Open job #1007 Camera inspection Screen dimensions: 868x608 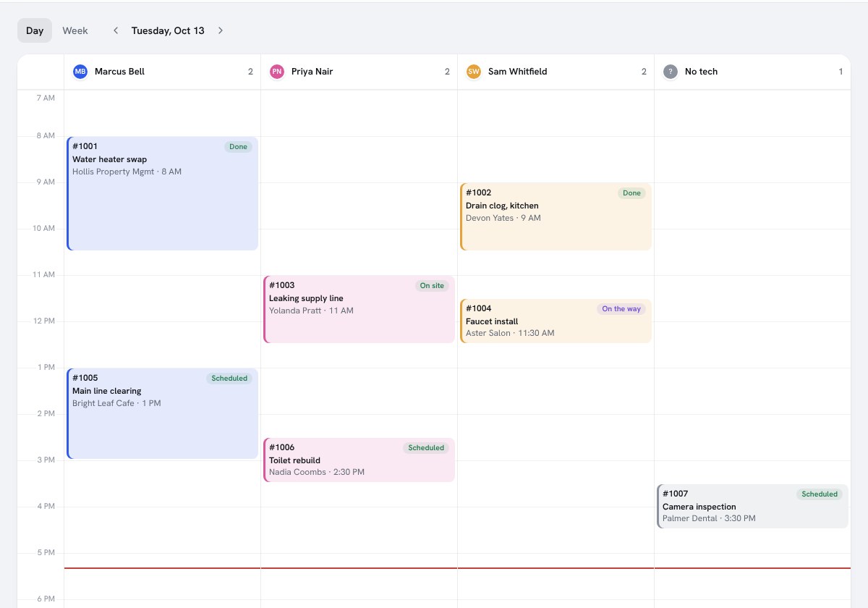click(753, 506)
